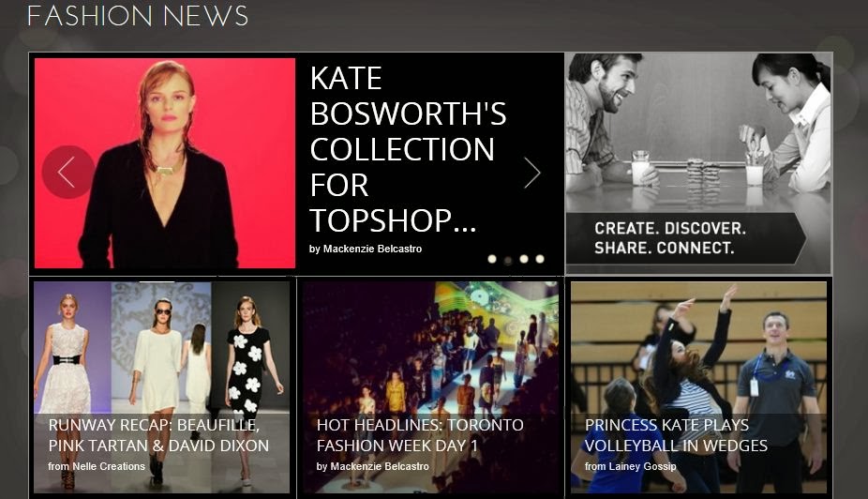
Task: Select the fourth carousel pagination dot
Action: (x=540, y=259)
